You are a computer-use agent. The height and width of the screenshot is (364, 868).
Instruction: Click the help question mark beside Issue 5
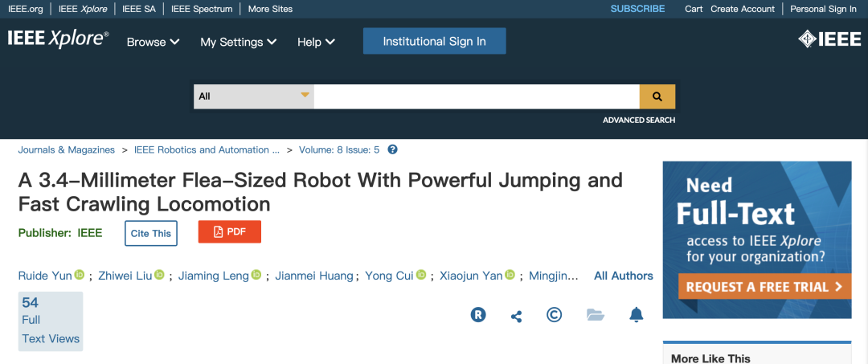tap(392, 149)
